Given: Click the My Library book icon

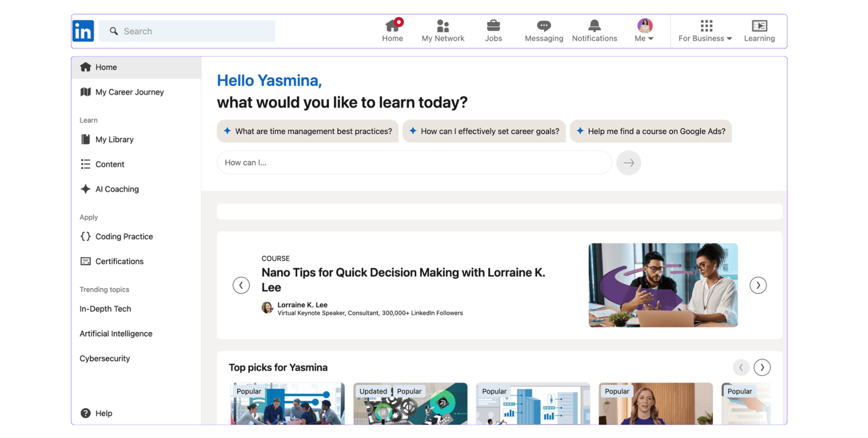Looking at the screenshot, I should 85,139.
